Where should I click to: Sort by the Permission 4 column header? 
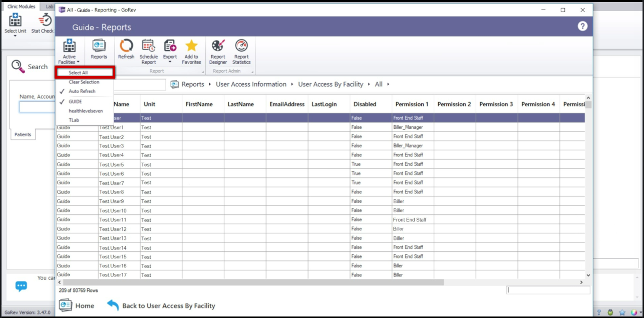(x=539, y=104)
